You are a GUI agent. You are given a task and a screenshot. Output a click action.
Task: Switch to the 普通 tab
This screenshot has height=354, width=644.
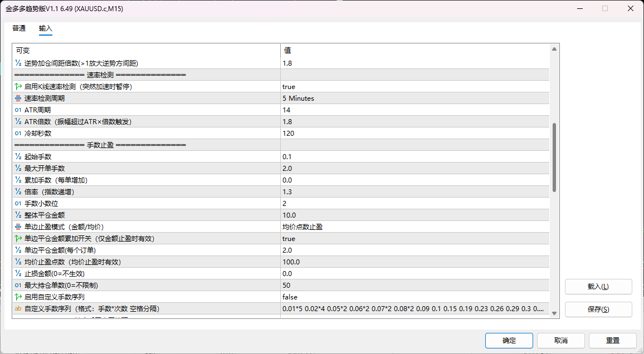point(19,28)
